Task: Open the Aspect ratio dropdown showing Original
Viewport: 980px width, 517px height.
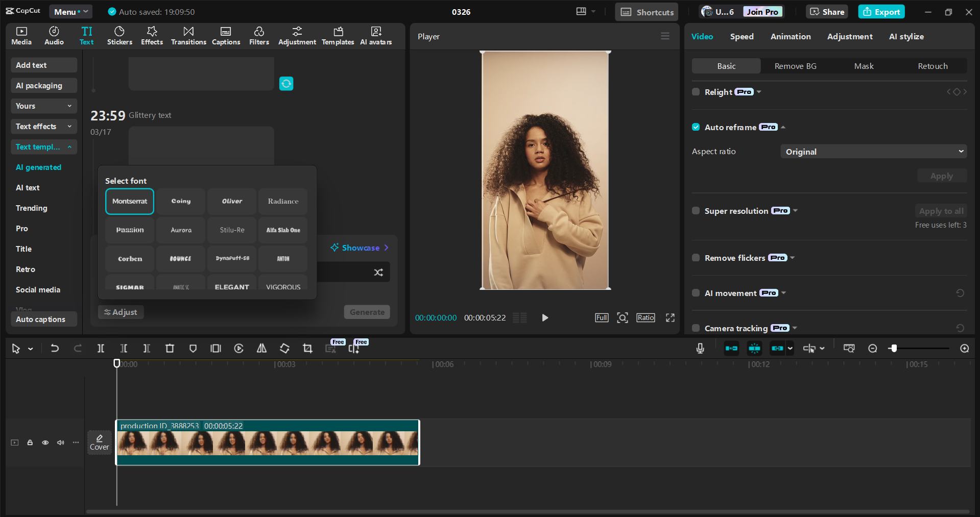Action: (873, 151)
